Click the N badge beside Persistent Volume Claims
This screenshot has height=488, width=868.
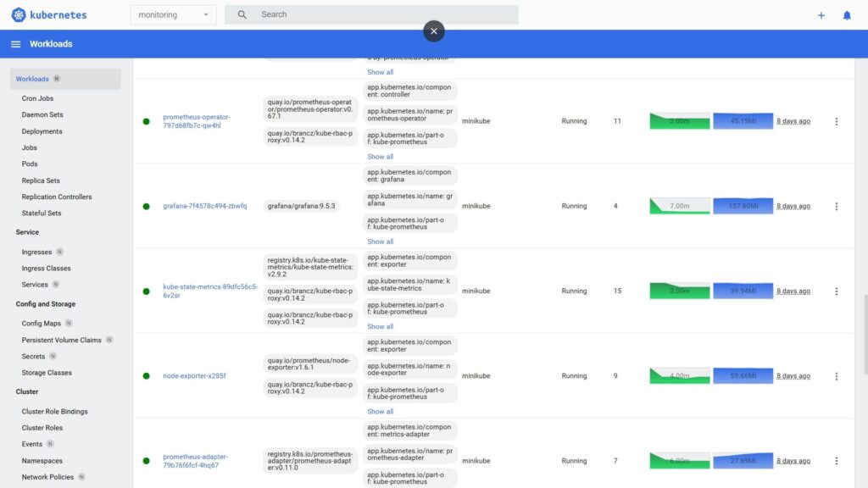tap(109, 340)
